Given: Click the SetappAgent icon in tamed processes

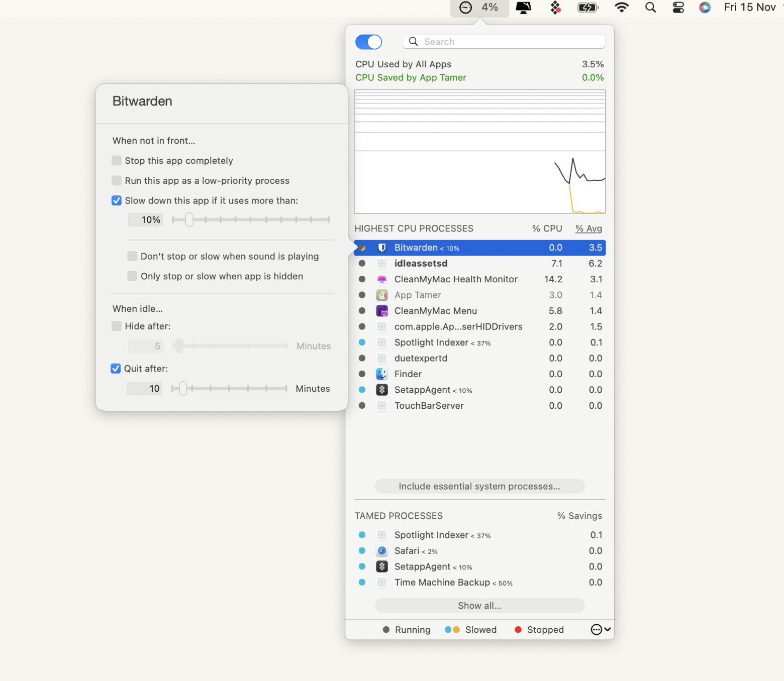Looking at the screenshot, I should pyautogui.click(x=382, y=566).
